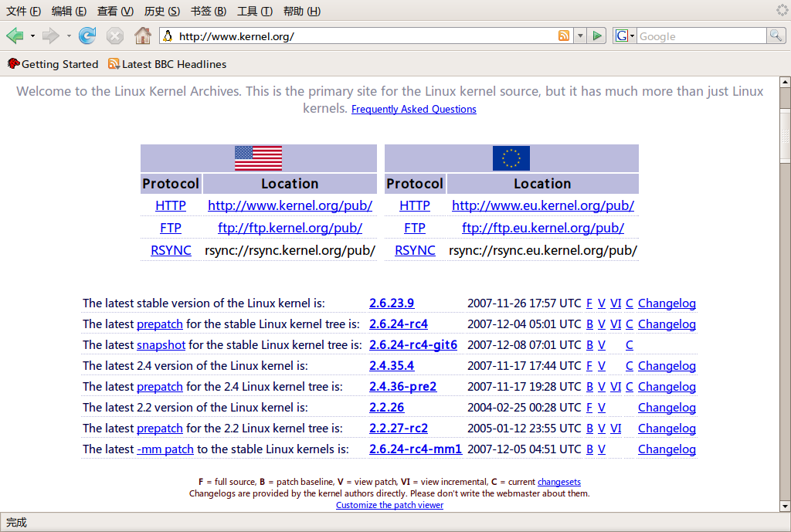Open 2.4.35.4 version link
Screen dimensions: 791x532
click(392, 365)
